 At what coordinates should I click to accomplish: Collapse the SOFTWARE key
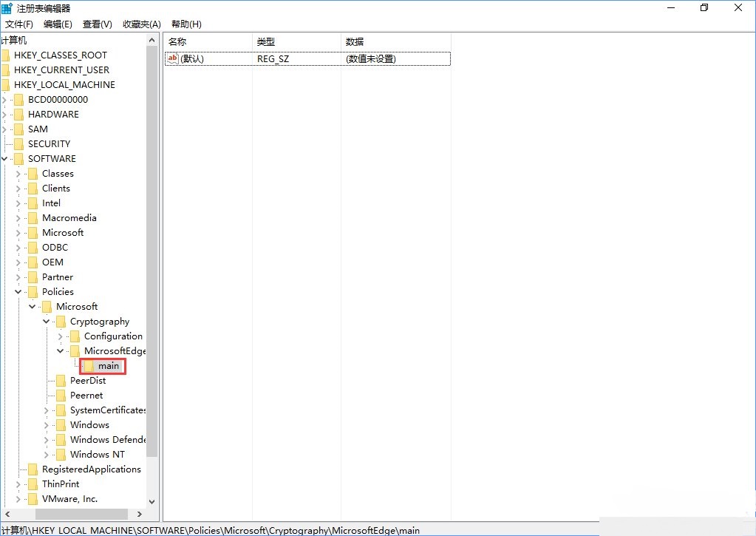pos(4,159)
